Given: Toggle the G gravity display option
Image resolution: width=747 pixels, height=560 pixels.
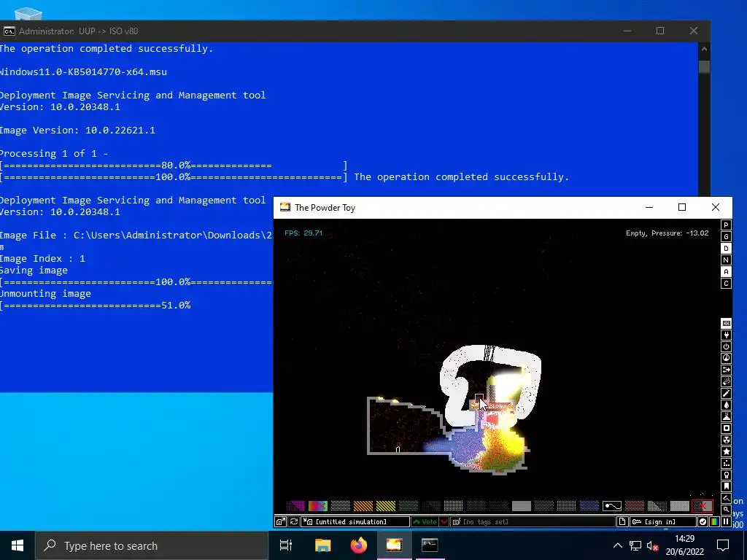Looking at the screenshot, I should click(726, 237).
